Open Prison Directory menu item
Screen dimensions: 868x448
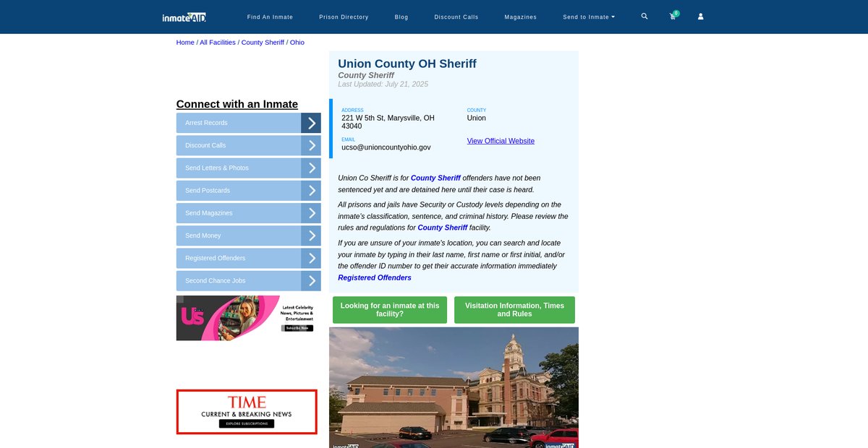pos(344,17)
